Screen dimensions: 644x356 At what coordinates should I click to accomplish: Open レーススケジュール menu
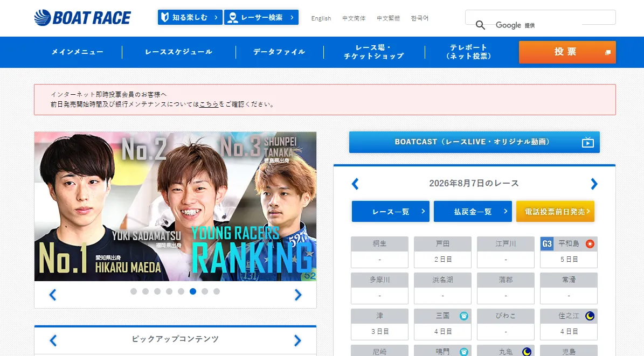179,52
